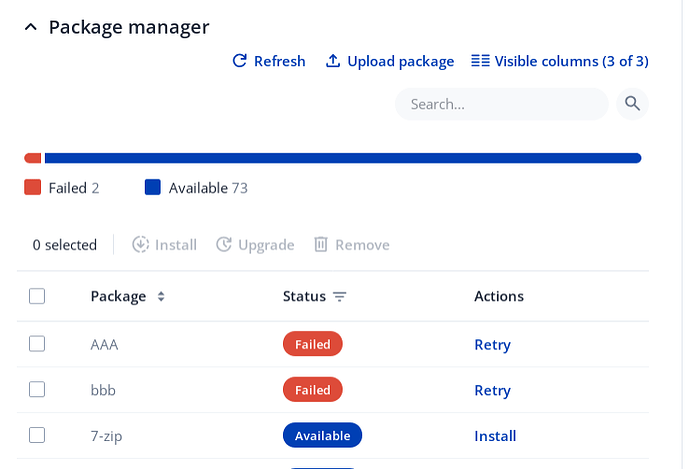Viewport: 690px width, 469px height.
Task: Install the 7-zip package
Action: 495,436
